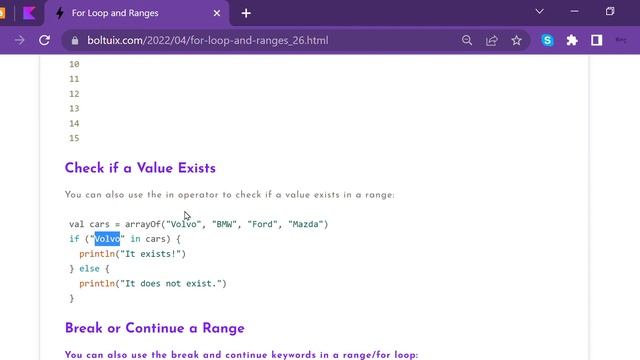640x360 pixels.
Task: Open a new tab with plus button
Action: coord(246,13)
